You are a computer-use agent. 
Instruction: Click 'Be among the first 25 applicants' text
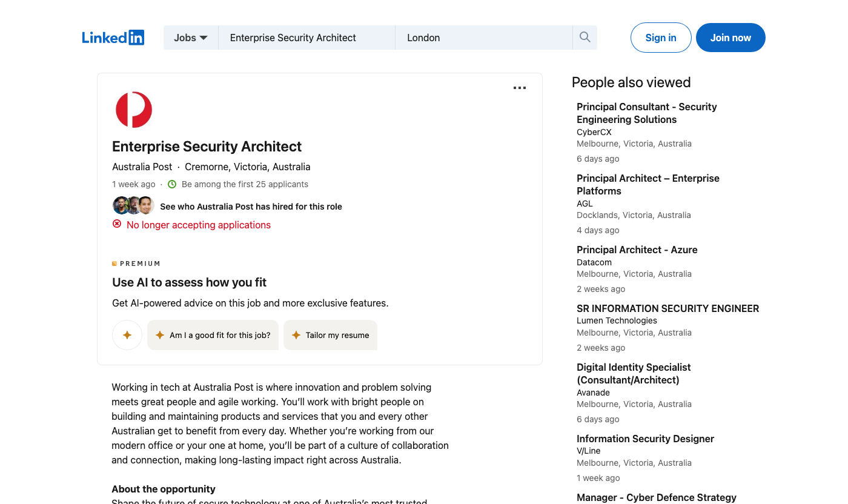point(245,184)
